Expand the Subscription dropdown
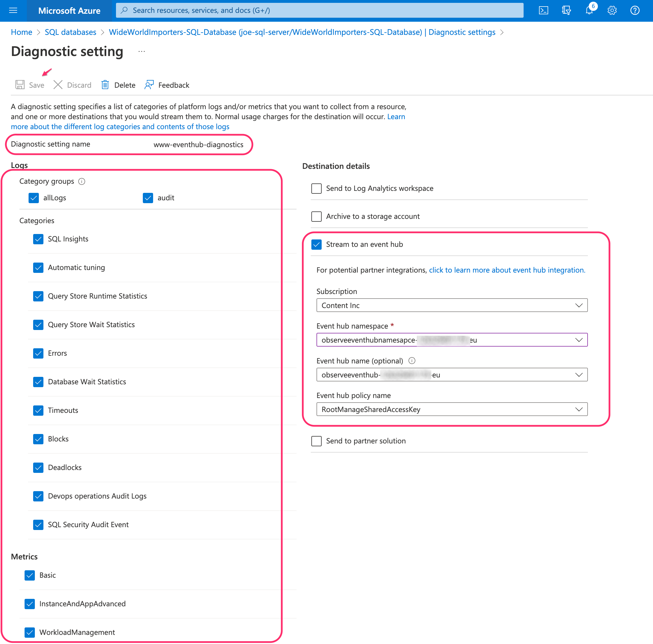 coord(452,305)
